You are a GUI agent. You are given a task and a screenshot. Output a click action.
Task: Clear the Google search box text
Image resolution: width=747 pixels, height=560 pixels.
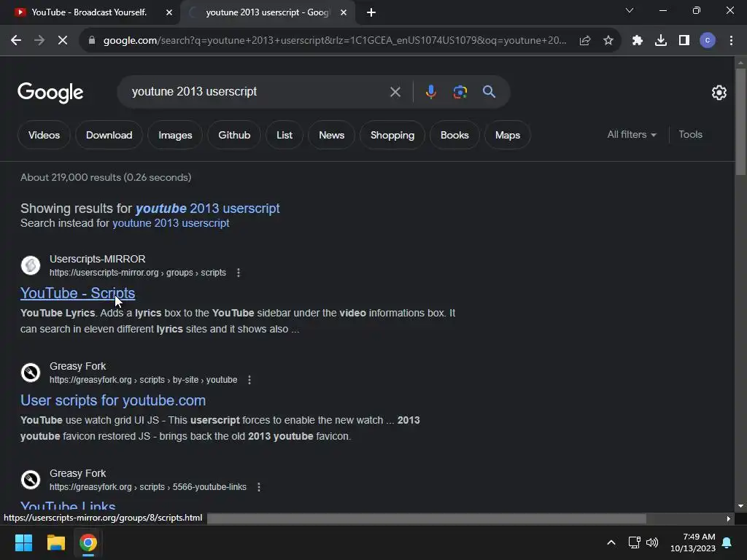click(x=395, y=92)
